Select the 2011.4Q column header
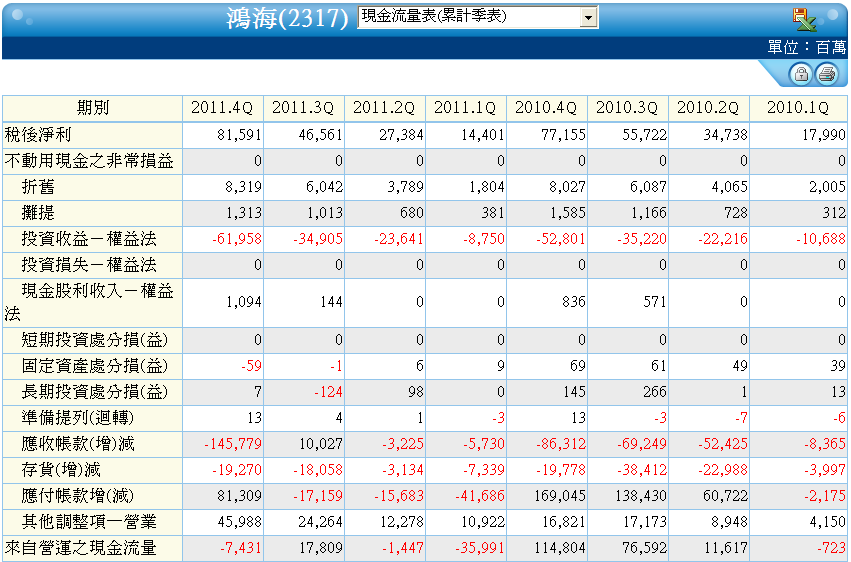Screen dimensions: 851x562 click(x=223, y=108)
